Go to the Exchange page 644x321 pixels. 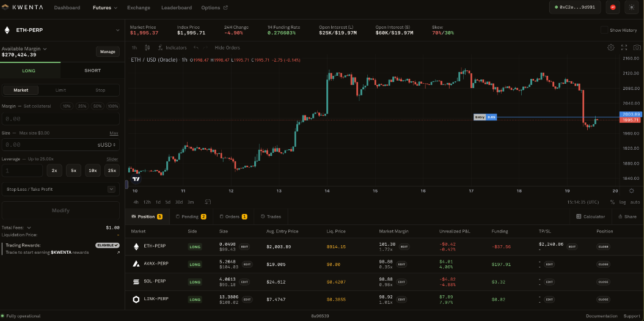pos(139,7)
